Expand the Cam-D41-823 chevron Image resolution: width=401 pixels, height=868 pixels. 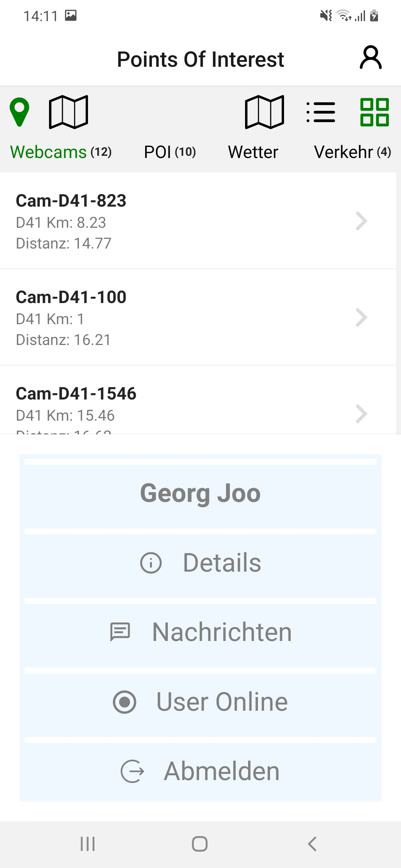click(x=361, y=221)
